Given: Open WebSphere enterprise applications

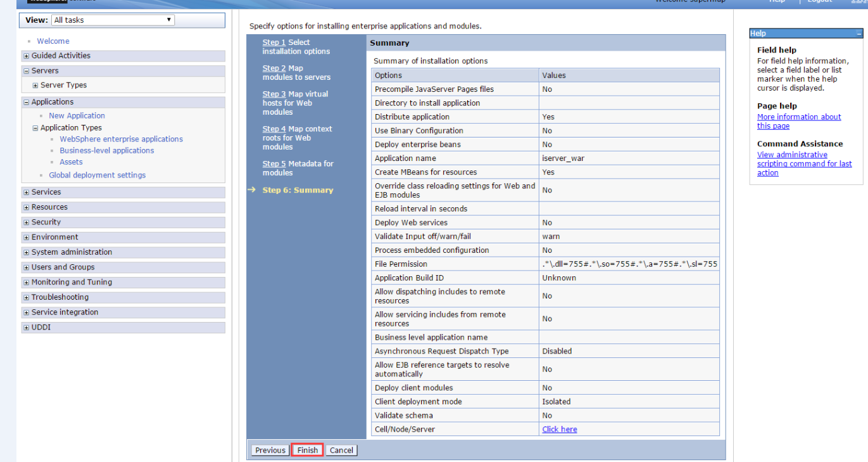Looking at the screenshot, I should pos(121,139).
